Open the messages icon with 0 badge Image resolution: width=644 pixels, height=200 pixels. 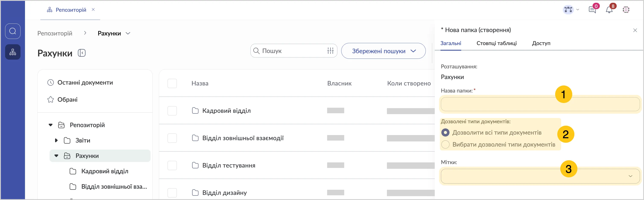tap(592, 10)
